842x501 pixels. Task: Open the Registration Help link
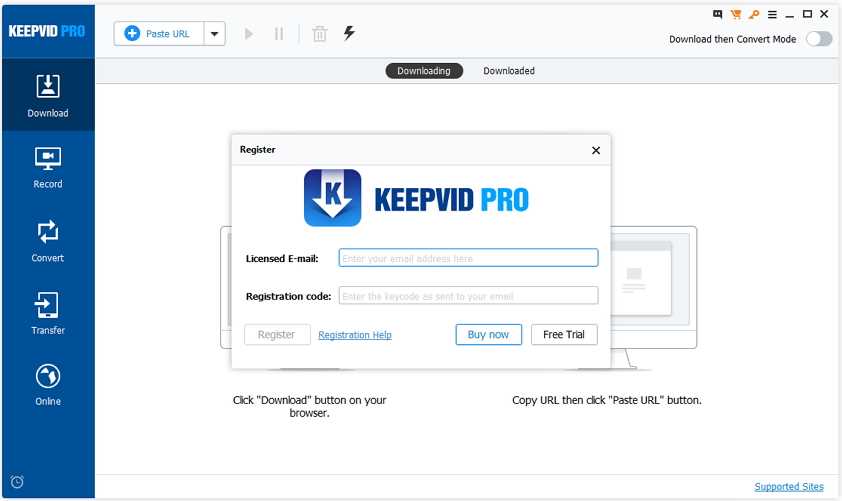click(x=354, y=335)
